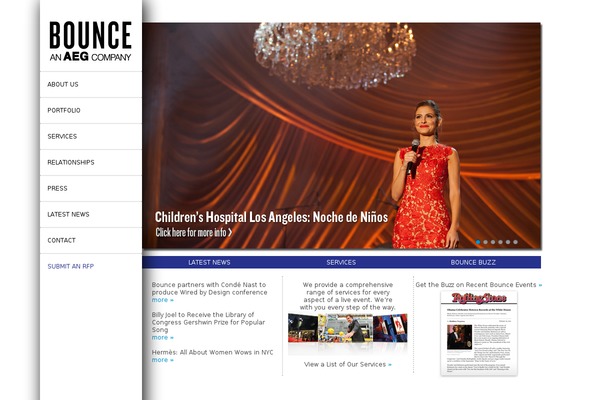
Task: Open the Services sidebar menu item
Action: click(x=62, y=136)
